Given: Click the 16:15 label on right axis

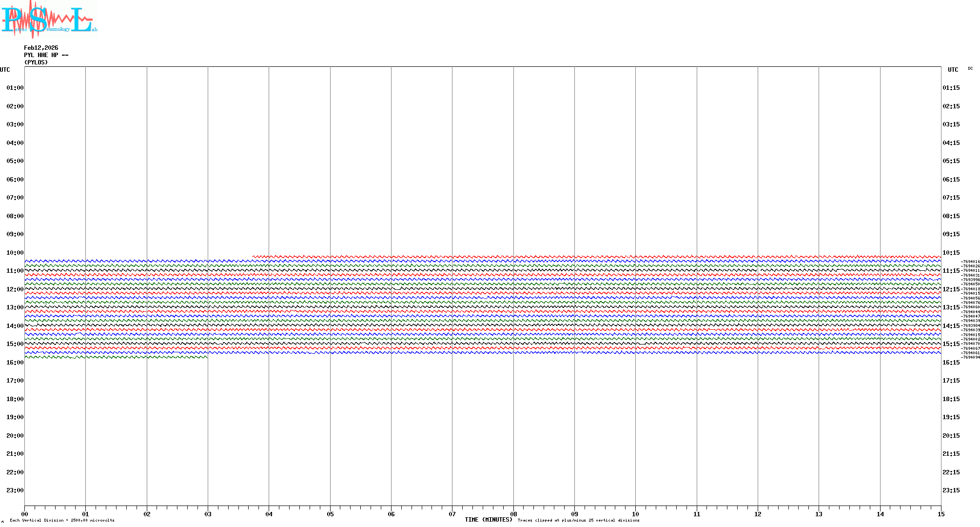Looking at the screenshot, I should [x=951, y=363].
